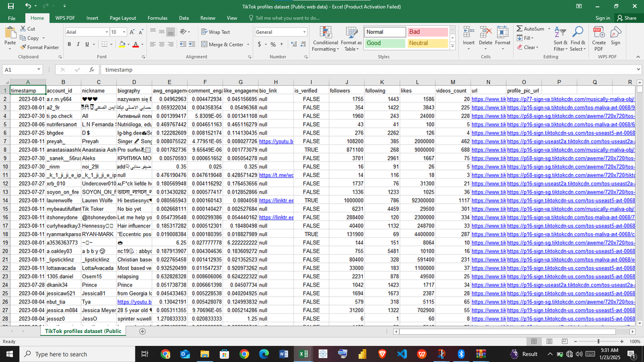Switch to the Formulas tab
The height and width of the screenshot is (362, 644).
click(157, 18)
